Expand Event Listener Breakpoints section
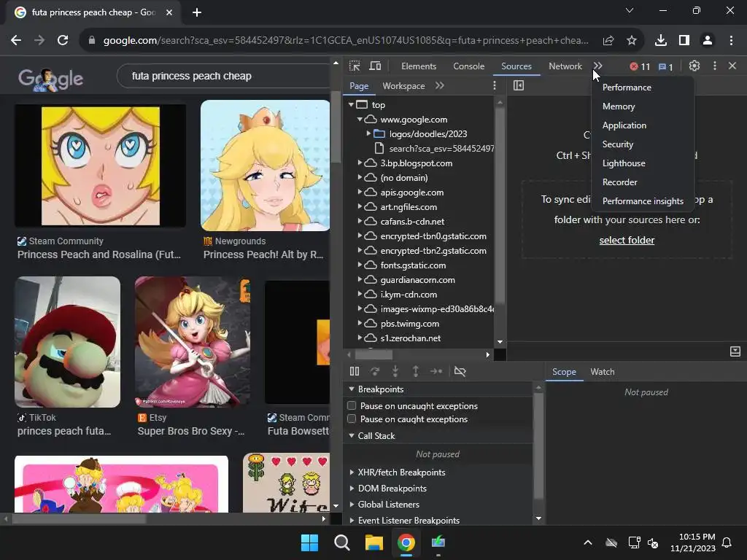The image size is (747, 560). point(352,521)
